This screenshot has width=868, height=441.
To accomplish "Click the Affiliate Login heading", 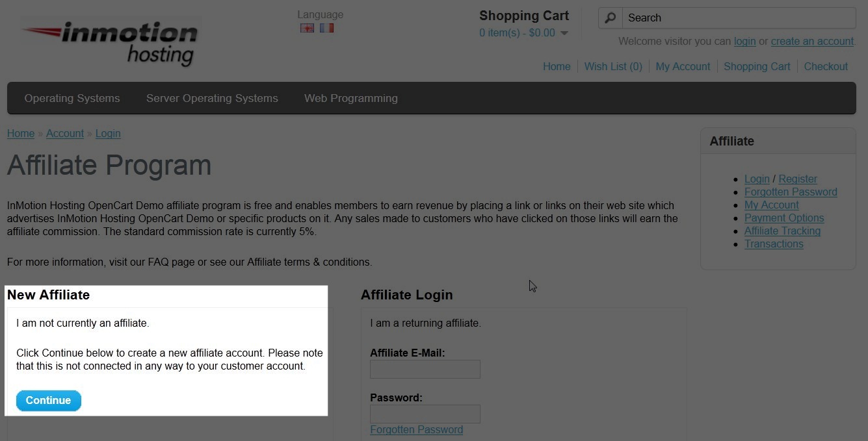I will pyautogui.click(x=407, y=295).
